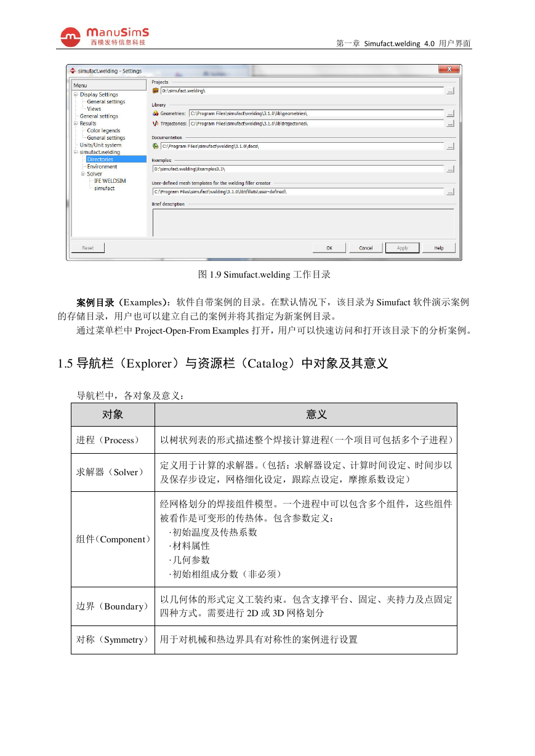Click the Help button
The width and height of the screenshot is (535, 756).
(x=439, y=247)
